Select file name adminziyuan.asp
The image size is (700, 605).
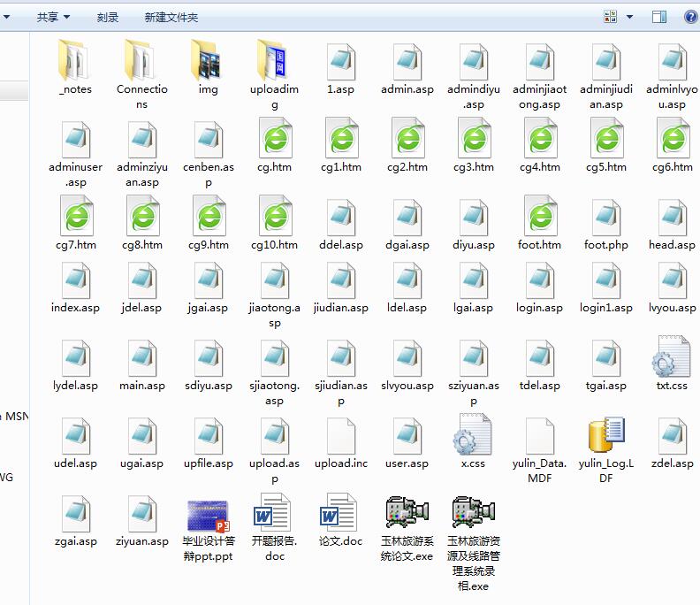[142, 174]
